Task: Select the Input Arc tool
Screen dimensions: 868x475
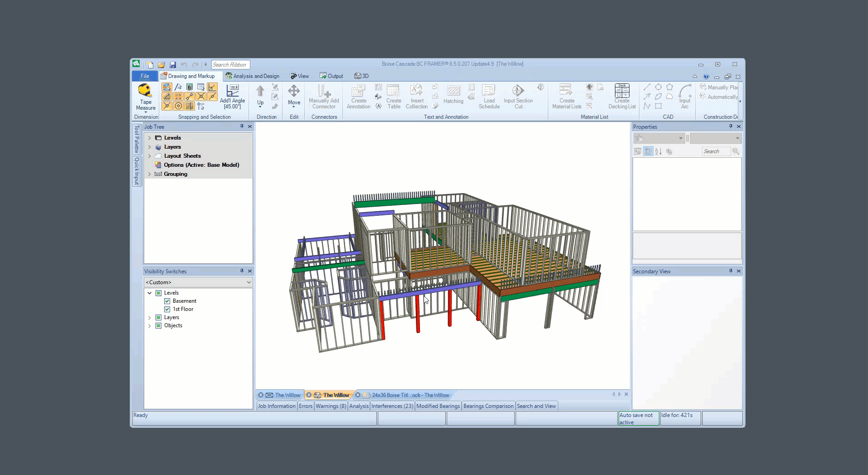Action: tap(685, 91)
